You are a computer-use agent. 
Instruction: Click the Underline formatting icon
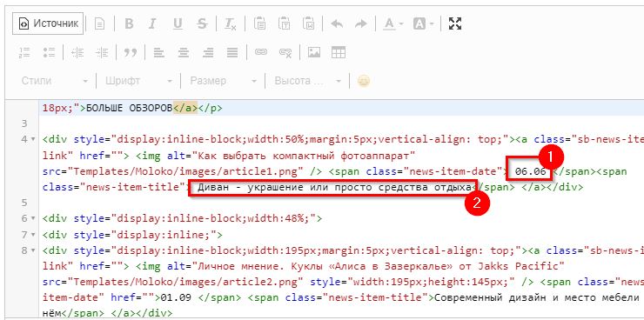[178, 23]
